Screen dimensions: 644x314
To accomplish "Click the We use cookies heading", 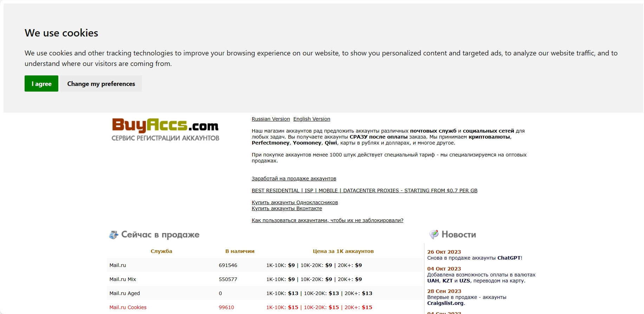I will (x=61, y=33).
